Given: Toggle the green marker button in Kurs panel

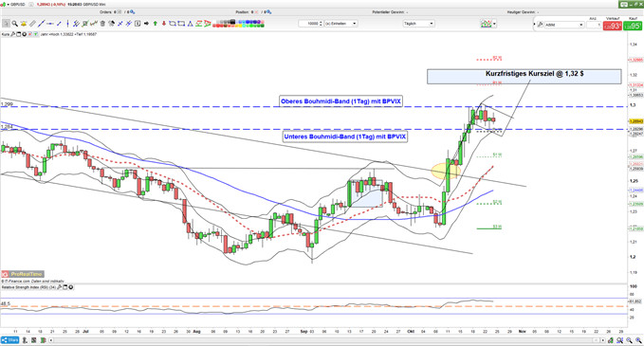Looking at the screenshot, I should click(36, 34).
